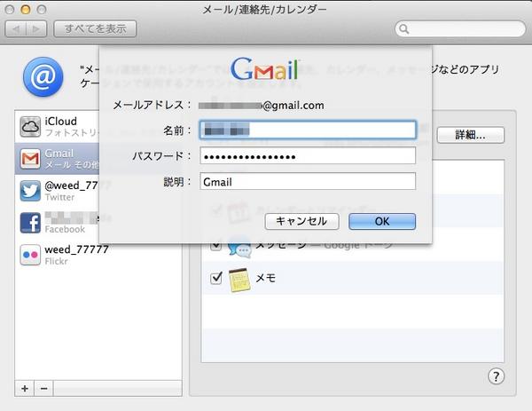Click the Notes (メモ) notepad icon
Screen dimensions: 532x411
[x=239, y=280]
